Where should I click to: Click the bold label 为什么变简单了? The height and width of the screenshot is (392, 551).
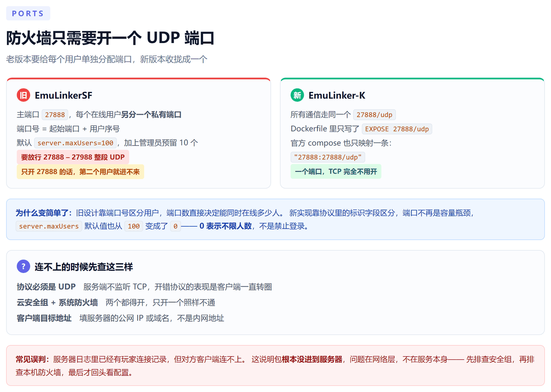[x=44, y=213]
